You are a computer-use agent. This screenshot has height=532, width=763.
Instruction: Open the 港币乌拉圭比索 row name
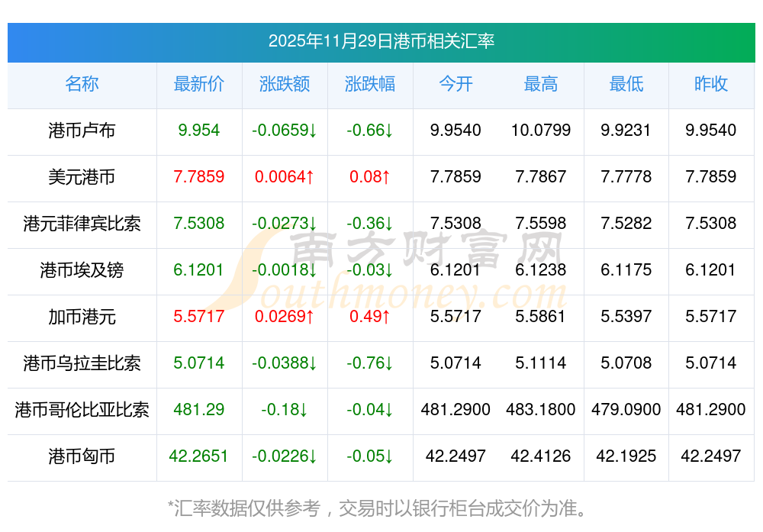coord(82,363)
